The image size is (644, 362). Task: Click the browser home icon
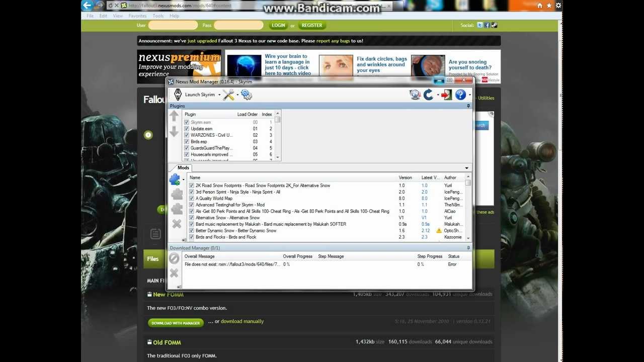tap(540, 6)
